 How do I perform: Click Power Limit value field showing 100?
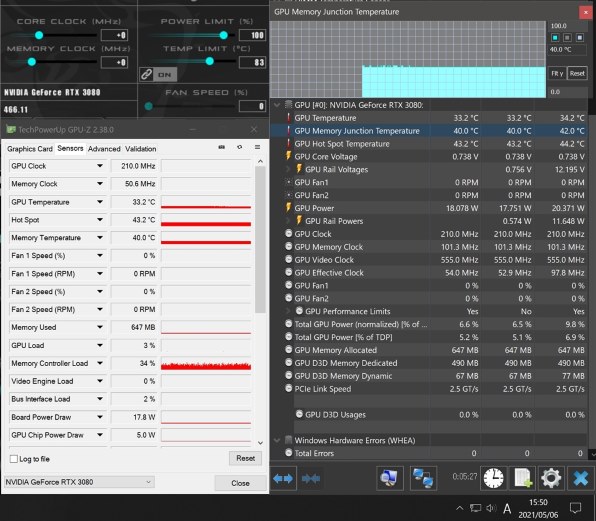pos(252,35)
